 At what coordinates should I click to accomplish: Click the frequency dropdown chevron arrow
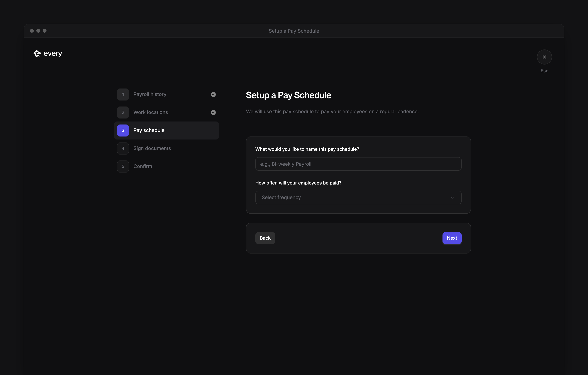pyautogui.click(x=452, y=197)
